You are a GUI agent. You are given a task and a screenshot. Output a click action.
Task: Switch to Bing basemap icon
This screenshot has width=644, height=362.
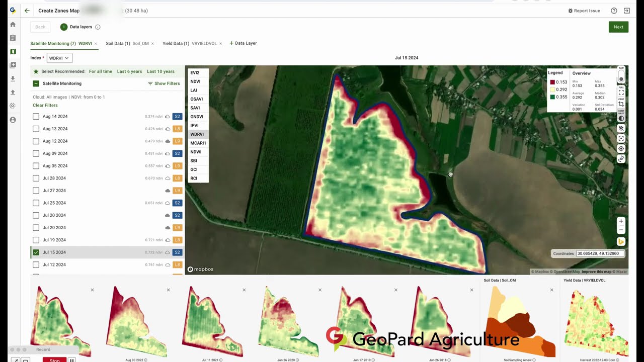pos(621,242)
